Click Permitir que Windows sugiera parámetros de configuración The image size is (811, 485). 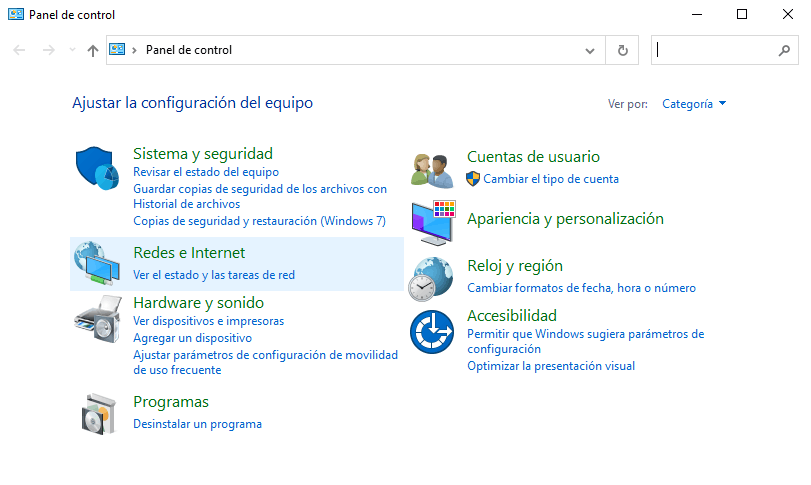(x=585, y=341)
